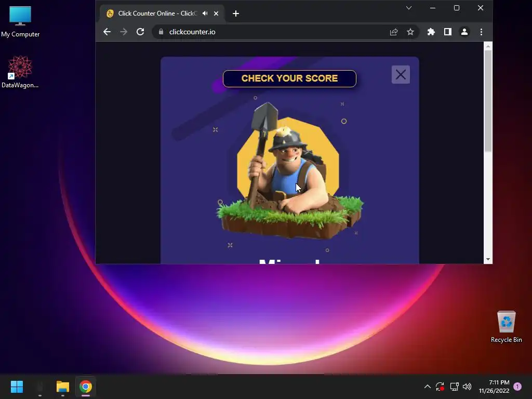Click the vertical scrollbar thumb
This screenshot has height=399, width=532.
488,101
